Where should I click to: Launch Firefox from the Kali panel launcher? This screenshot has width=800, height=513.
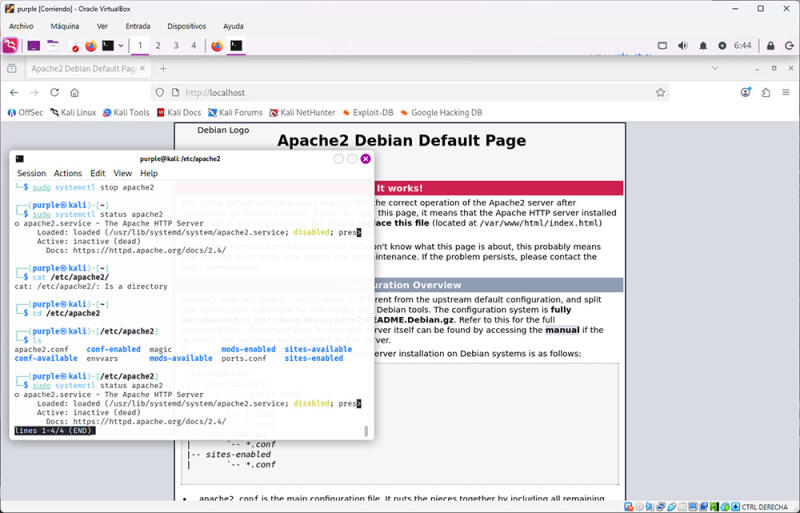[91, 45]
